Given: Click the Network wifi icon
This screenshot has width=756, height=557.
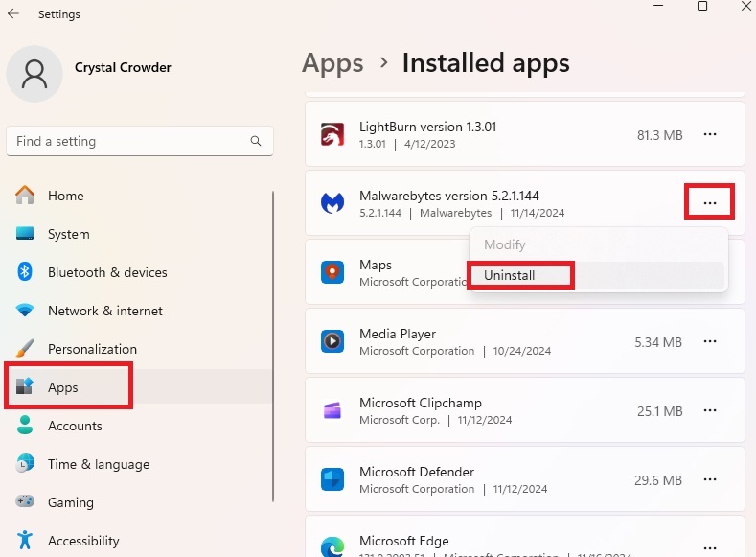Looking at the screenshot, I should (x=25, y=310).
